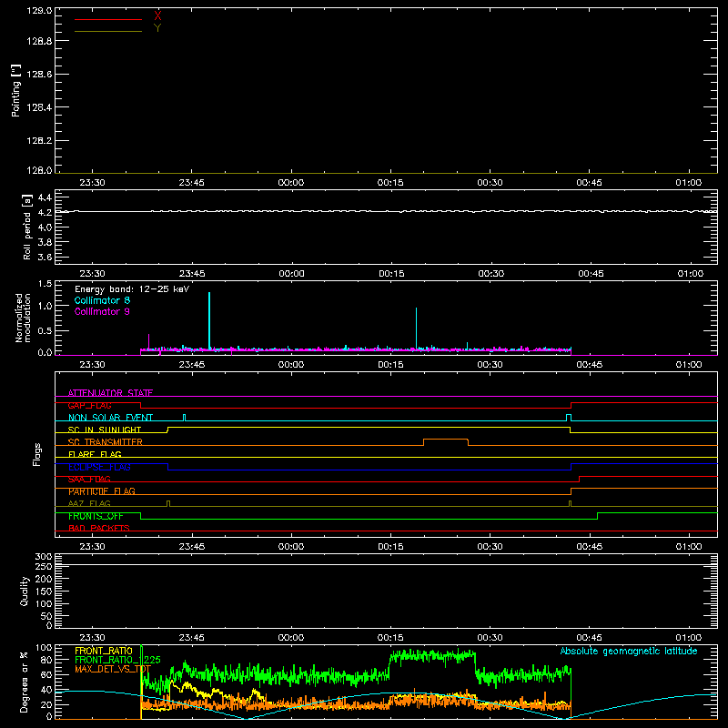The height and width of the screenshot is (728, 728).
Task: Click 'Energy band: 12-25 keV' text
Action: pyautogui.click(x=132, y=289)
